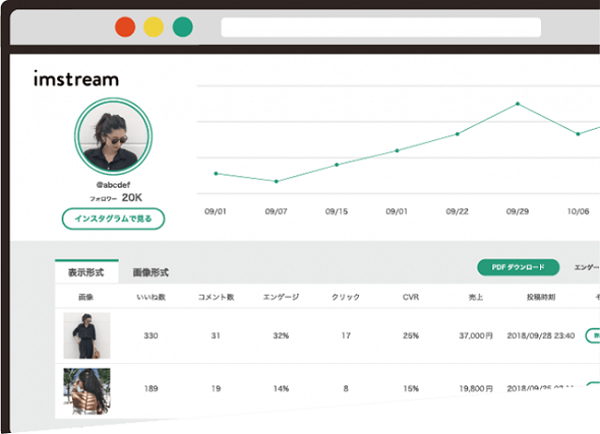Sort by the エンゲージ column header

pyautogui.click(x=281, y=297)
